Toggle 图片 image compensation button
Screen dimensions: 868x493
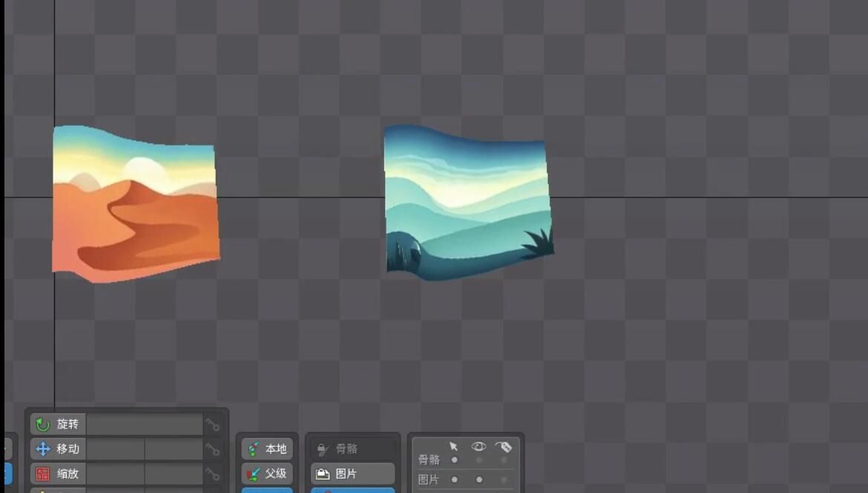352,474
